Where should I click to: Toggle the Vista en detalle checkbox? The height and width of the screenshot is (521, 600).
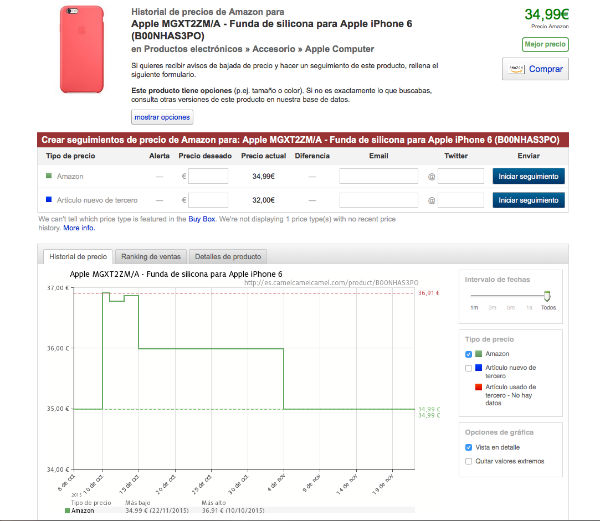tap(469, 447)
